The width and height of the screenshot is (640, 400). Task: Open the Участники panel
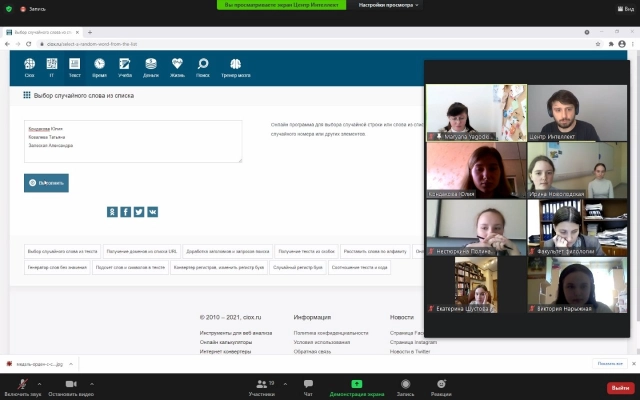pos(262,388)
